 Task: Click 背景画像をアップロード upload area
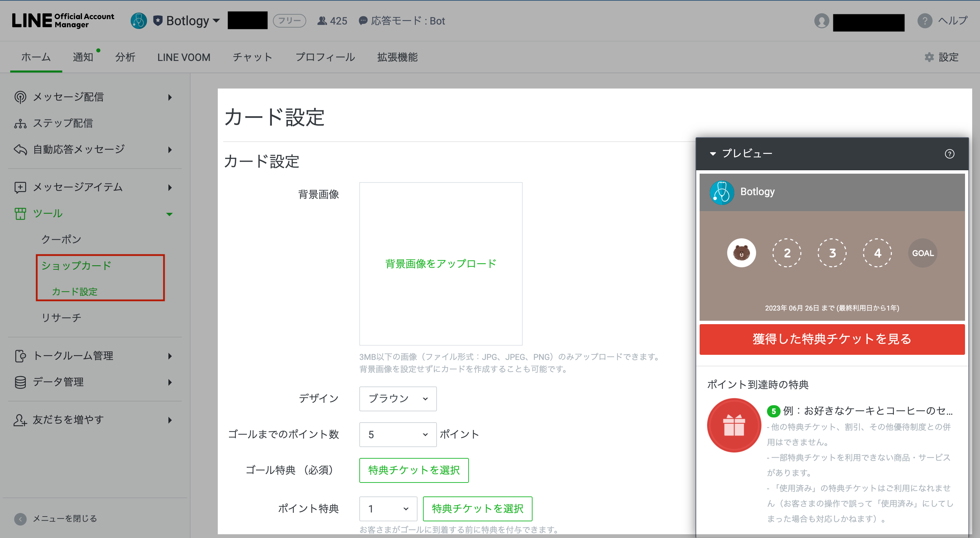(441, 264)
